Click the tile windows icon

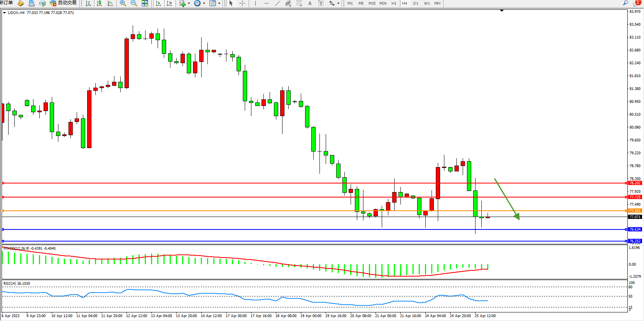tap(145, 4)
